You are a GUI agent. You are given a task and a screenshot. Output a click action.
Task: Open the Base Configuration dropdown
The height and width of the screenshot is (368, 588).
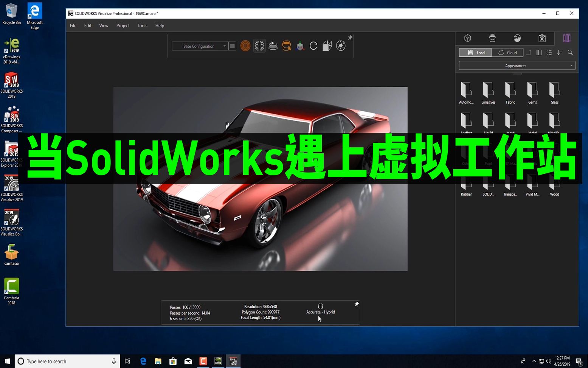click(x=200, y=46)
